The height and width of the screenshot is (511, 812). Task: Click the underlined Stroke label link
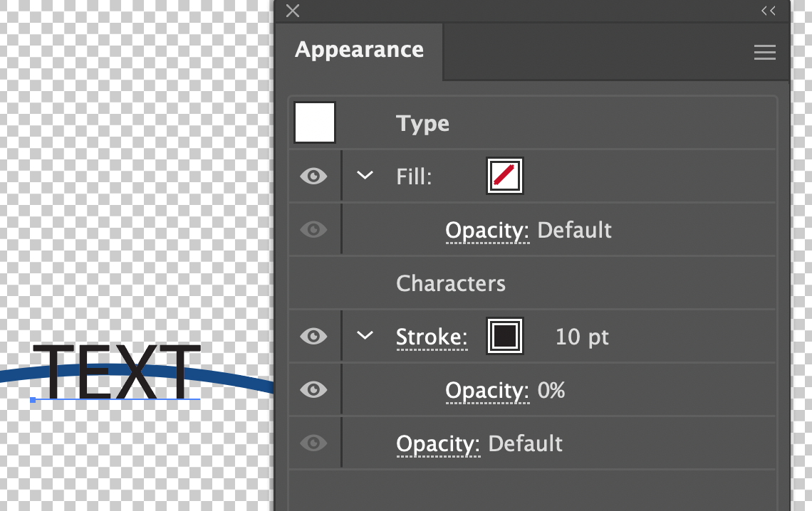431,336
